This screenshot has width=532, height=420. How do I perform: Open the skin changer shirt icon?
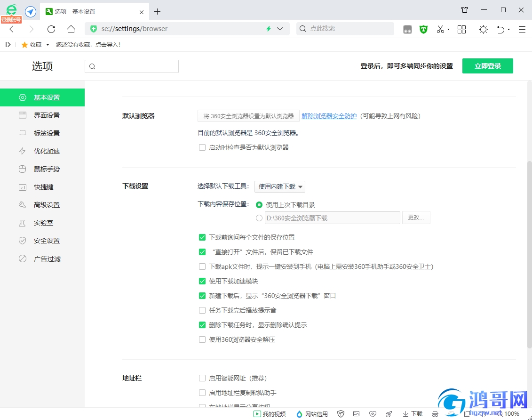click(465, 10)
